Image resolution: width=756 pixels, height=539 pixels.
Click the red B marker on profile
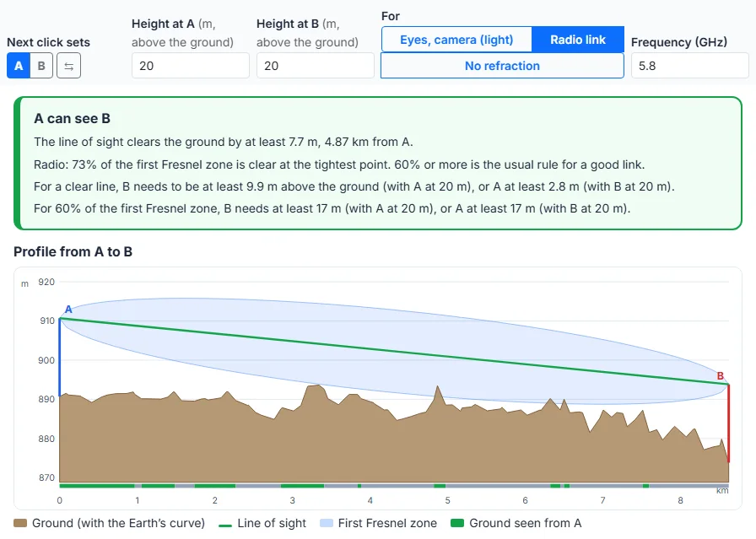(x=721, y=375)
